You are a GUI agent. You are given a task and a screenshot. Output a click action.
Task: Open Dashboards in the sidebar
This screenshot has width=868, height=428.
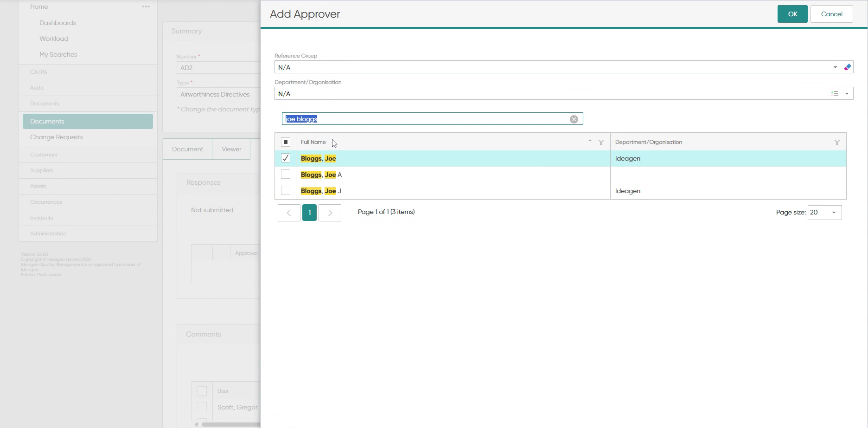(57, 23)
